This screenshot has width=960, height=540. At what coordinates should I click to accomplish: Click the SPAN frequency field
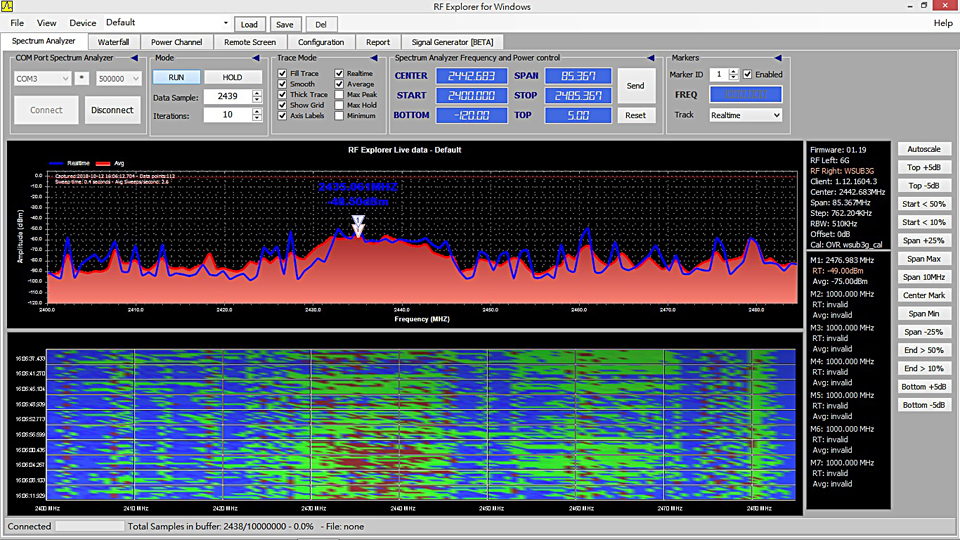coord(578,76)
